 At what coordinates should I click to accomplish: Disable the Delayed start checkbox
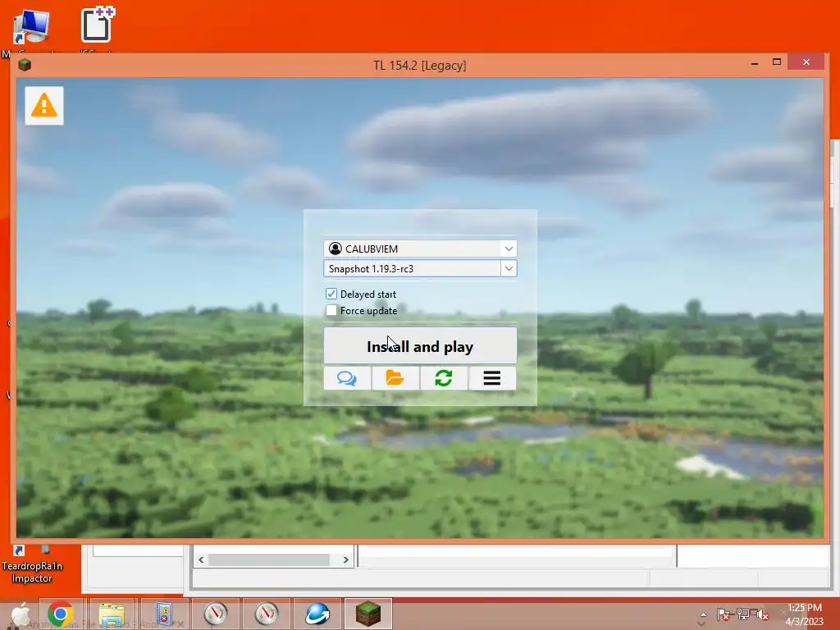click(331, 294)
